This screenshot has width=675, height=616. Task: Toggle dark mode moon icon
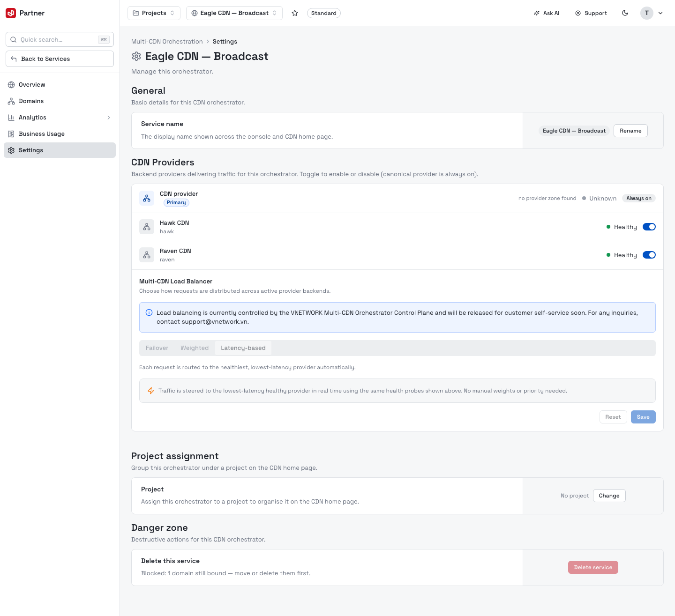coord(625,13)
